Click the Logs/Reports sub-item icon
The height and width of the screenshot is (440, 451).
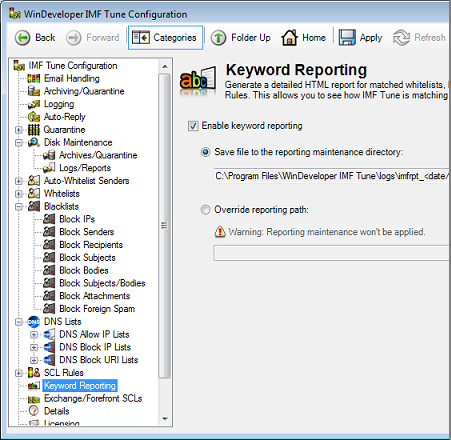click(49, 168)
